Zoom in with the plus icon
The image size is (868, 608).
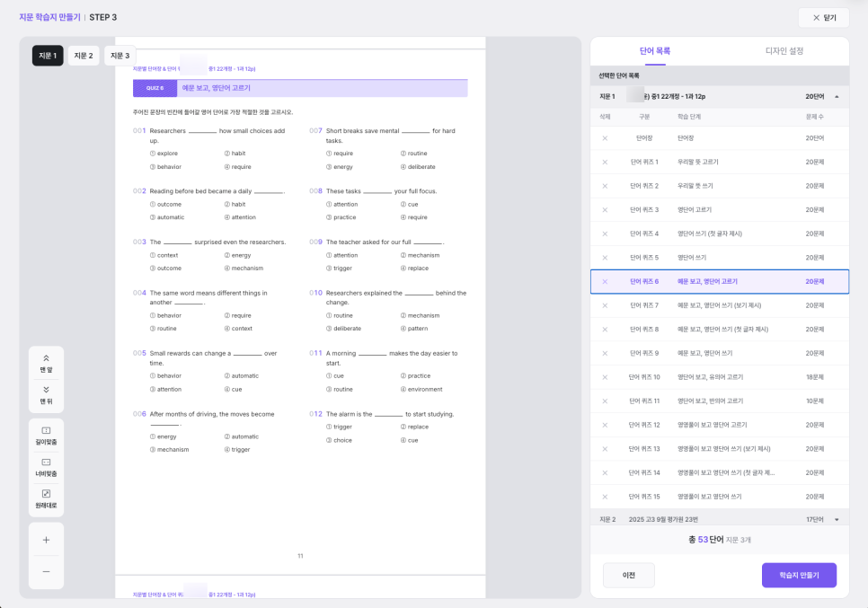tap(46, 540)
